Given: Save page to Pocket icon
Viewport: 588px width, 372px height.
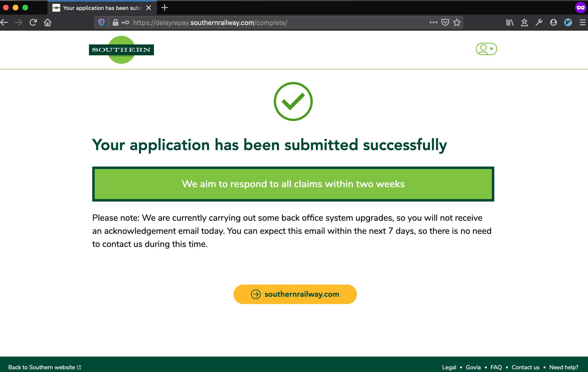Looking at the screenshot, I should coord(445,23).
